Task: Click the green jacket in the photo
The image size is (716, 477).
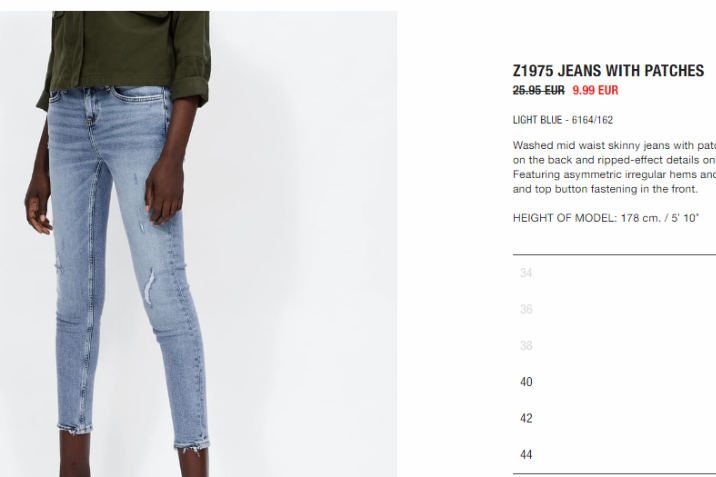Action: 126,50
